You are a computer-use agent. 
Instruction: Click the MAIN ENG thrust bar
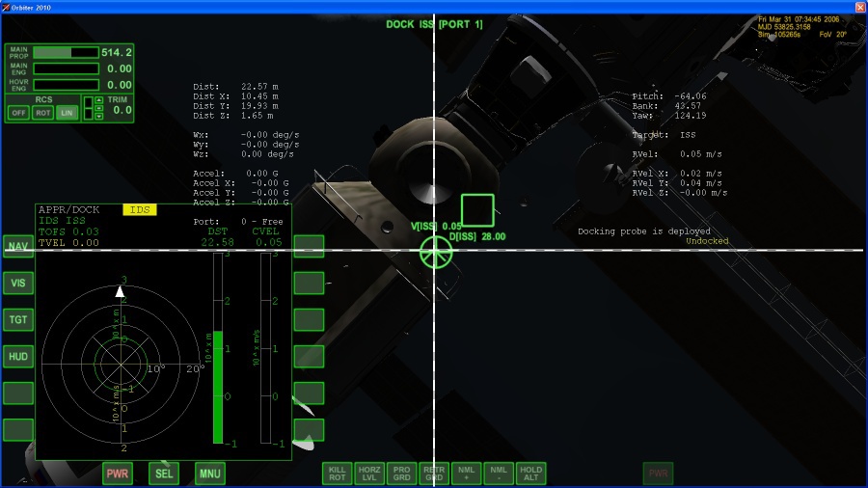66,68
